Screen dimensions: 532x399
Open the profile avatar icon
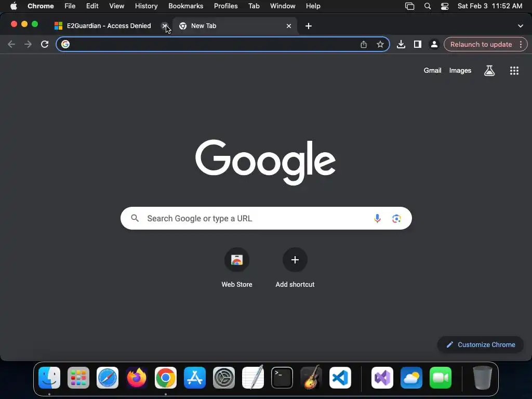click(434, 44)
